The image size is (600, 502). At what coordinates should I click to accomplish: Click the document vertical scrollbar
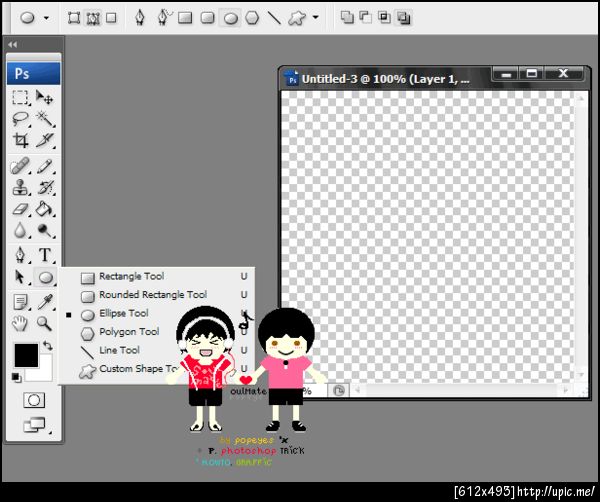(580, 237)
